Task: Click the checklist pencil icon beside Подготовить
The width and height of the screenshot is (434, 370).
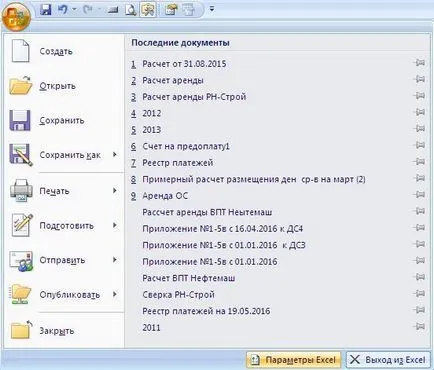Action: pyautogui.click(x=22, y=225)
